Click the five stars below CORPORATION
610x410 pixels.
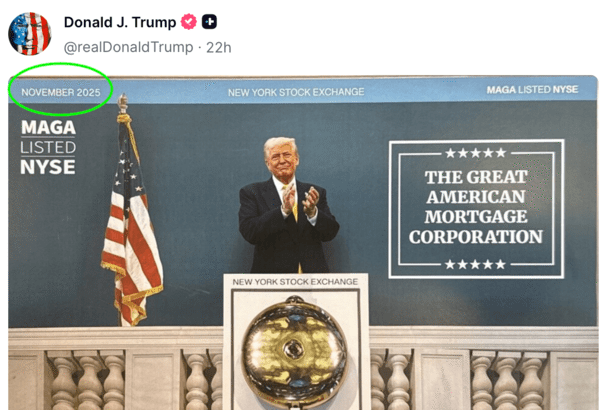click(x=475, y=265)
